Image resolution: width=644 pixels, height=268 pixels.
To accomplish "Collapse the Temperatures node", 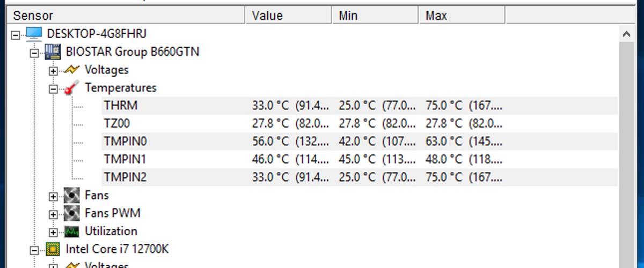I will tap(53, 89).
